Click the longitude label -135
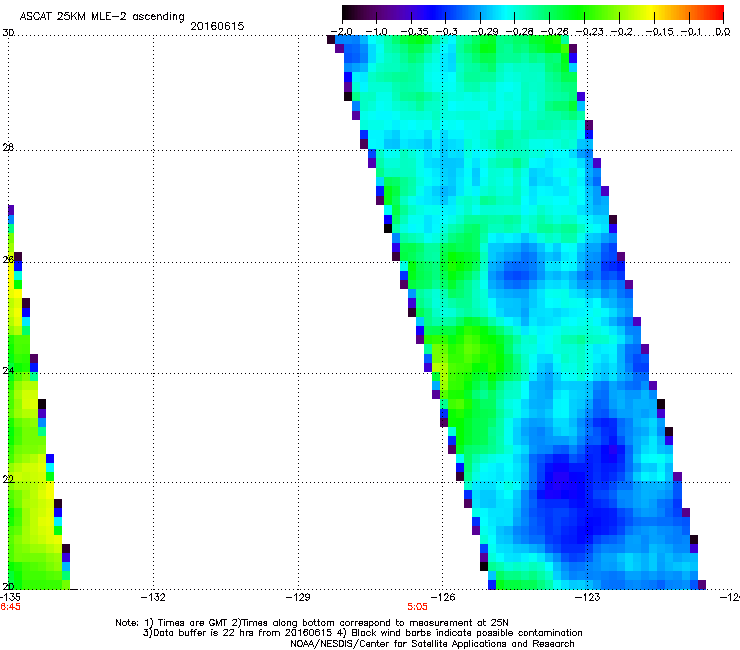This screenshot has width=740, height=650. point(10,597)
